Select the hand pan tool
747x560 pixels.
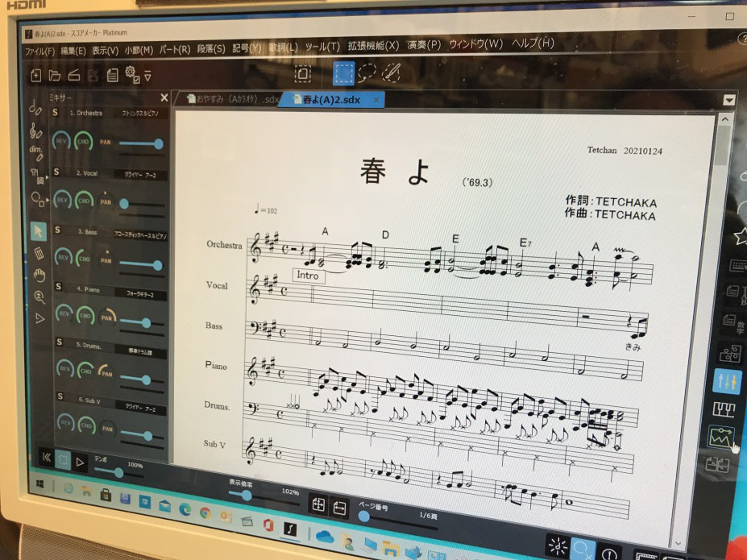coord(39,275)
